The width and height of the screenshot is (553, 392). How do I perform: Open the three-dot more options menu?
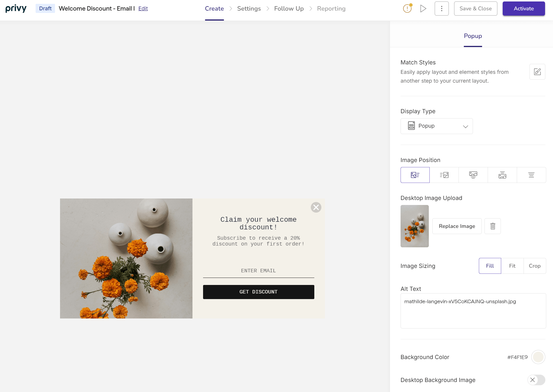click(441, 9)
